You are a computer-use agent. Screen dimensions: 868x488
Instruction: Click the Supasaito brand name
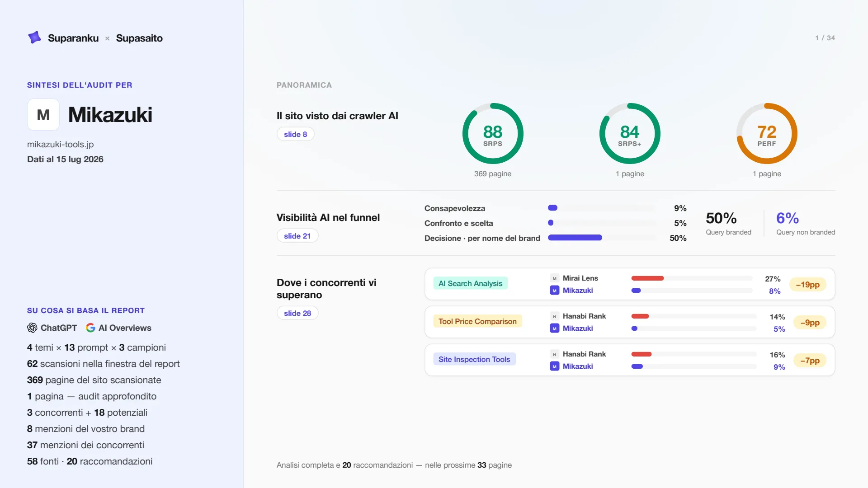(139, 38)
